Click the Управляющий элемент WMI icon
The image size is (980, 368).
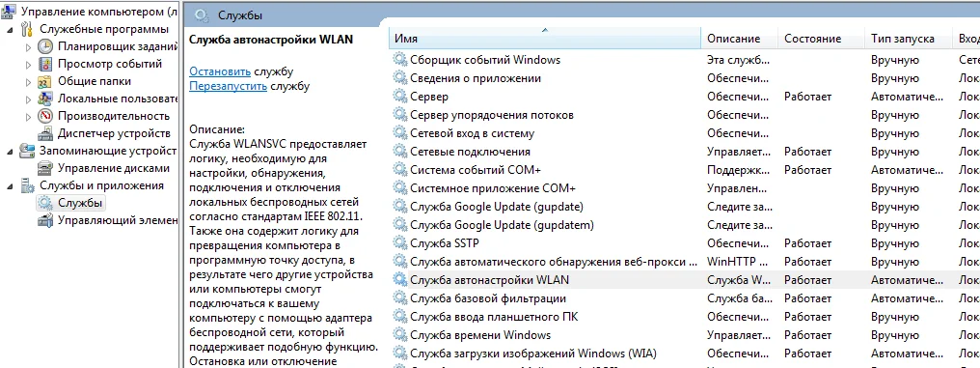(45, 220)
